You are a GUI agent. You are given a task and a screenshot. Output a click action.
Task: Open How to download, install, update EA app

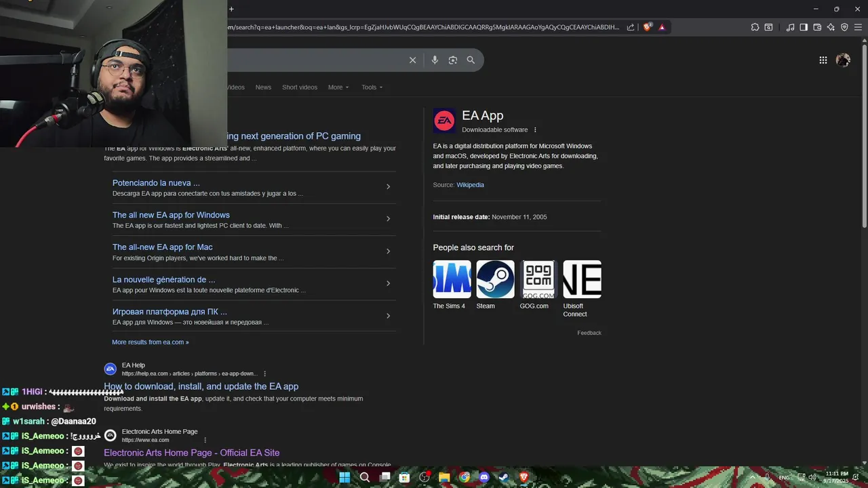[x=201, y=386]
